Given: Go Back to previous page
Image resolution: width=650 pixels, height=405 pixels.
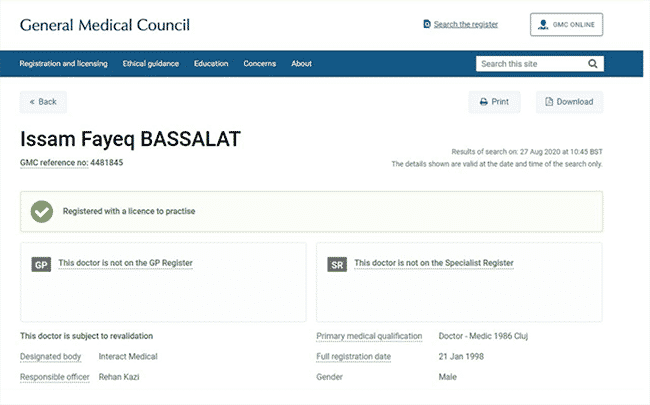Looking at the screenshot, I should pos(43,102).
